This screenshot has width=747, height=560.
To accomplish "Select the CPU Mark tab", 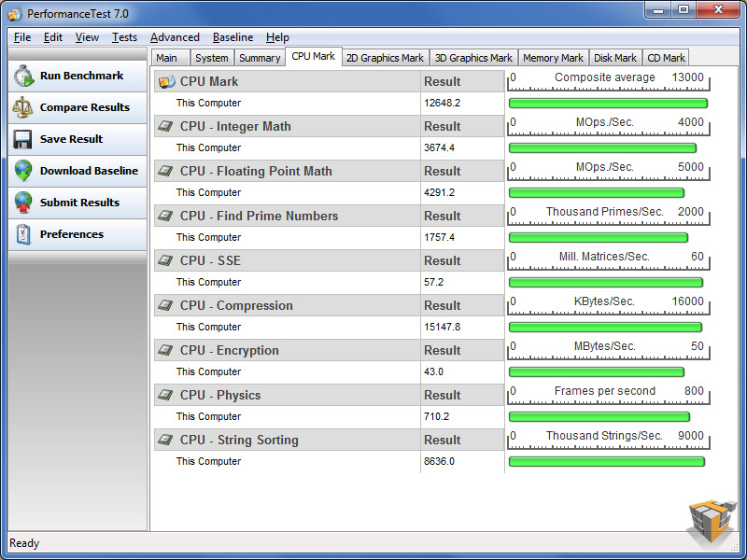I will (314, 56).
